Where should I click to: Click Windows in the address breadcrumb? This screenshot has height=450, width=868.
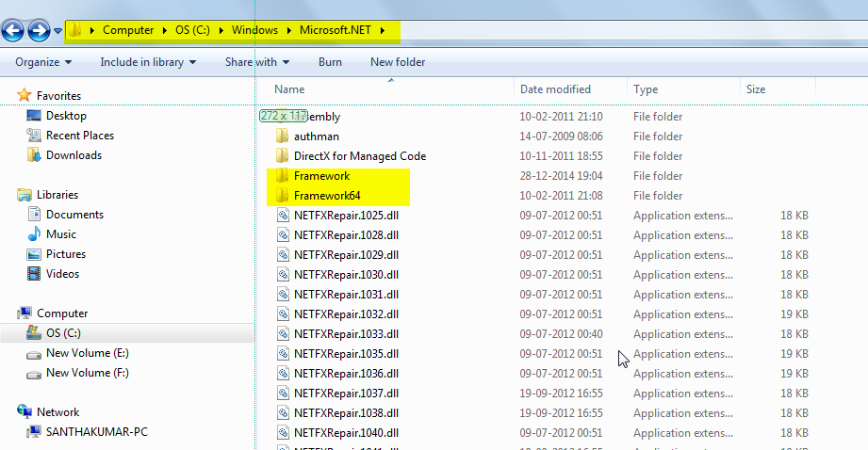pyautogui.click(x=255, y=30)
